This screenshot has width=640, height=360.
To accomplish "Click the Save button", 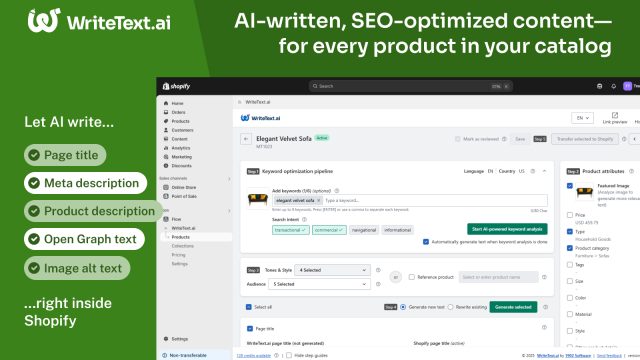I will tap(520, 139).
